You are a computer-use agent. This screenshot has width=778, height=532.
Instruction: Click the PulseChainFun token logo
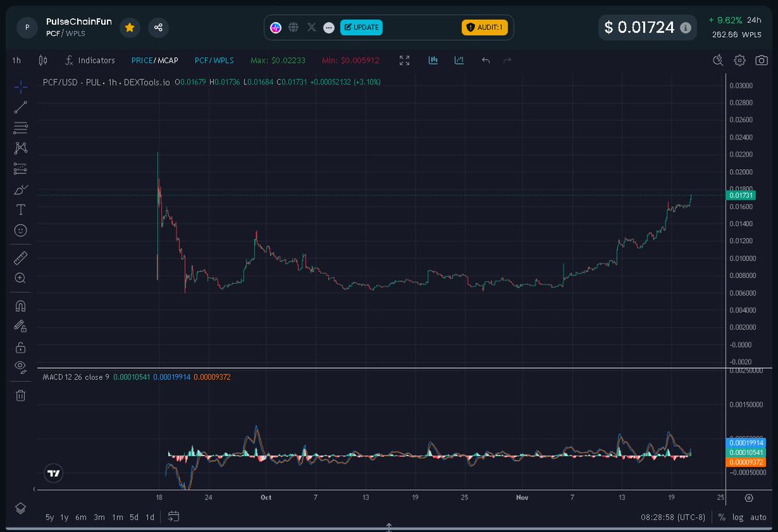(x=27, y=27)
